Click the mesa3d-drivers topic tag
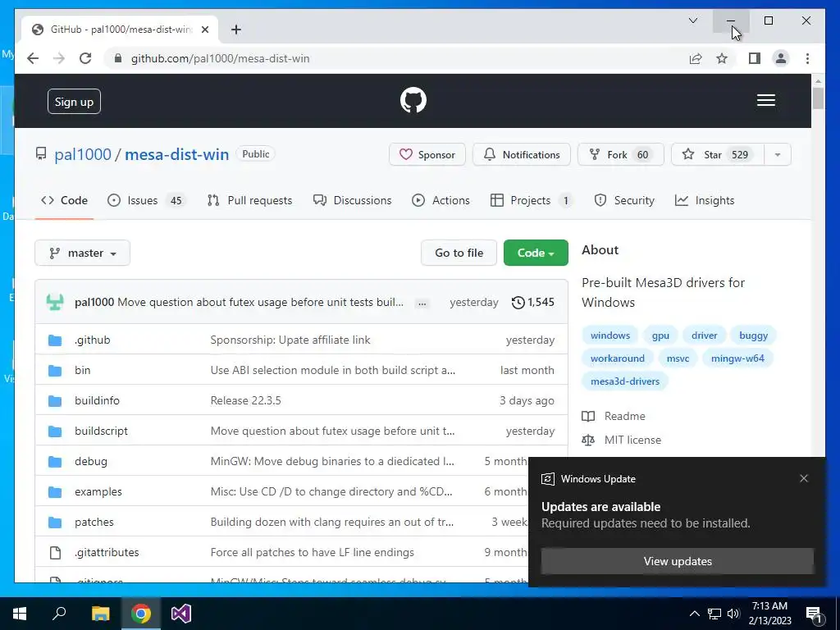The image size is (840, 630). pos(624,381)
